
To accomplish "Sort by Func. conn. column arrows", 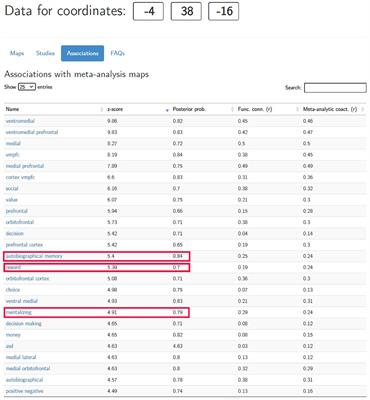I will click(x=297, y=109).
